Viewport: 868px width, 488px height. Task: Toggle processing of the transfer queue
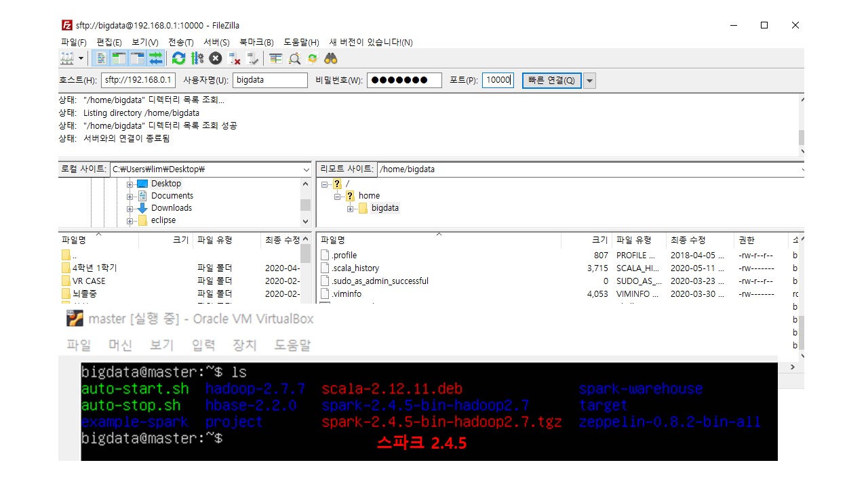(x=197, y=58)
